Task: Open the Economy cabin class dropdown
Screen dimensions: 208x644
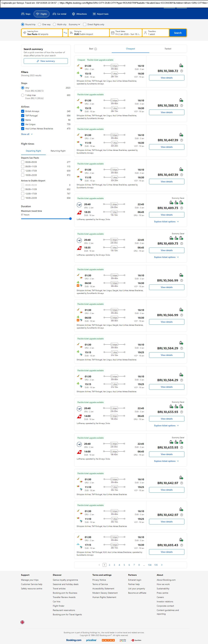Action: [74, 25]
